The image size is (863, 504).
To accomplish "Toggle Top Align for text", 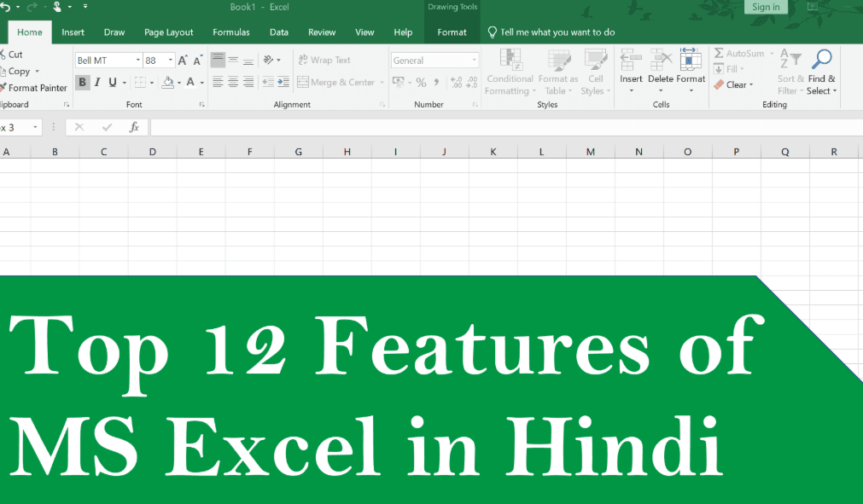I will [218, 61].
